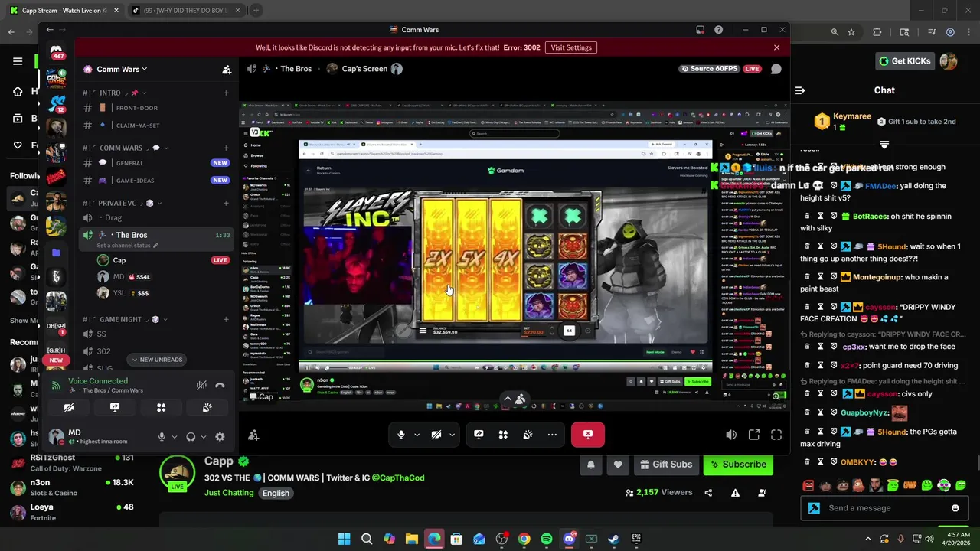Open the general text channel
This screenshot has height=551, width=980.
pos(157,163)
